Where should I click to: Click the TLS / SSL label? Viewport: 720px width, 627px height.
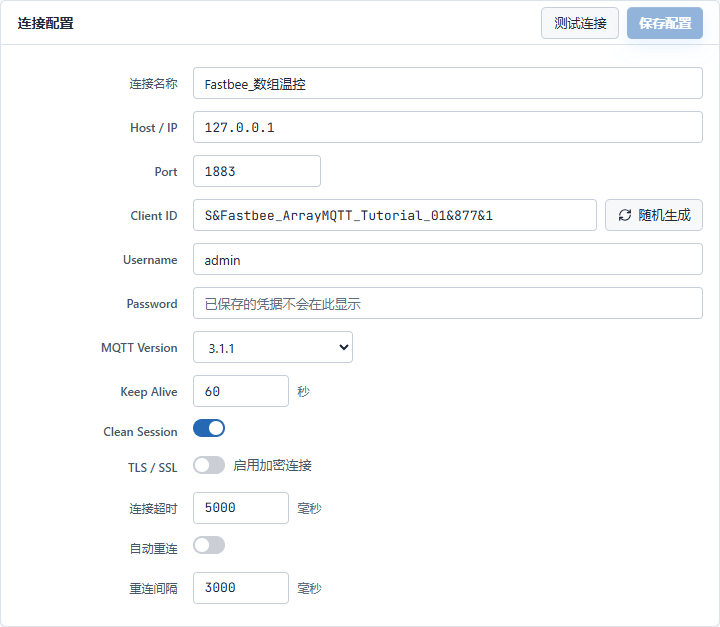click(x=152, y=468)
